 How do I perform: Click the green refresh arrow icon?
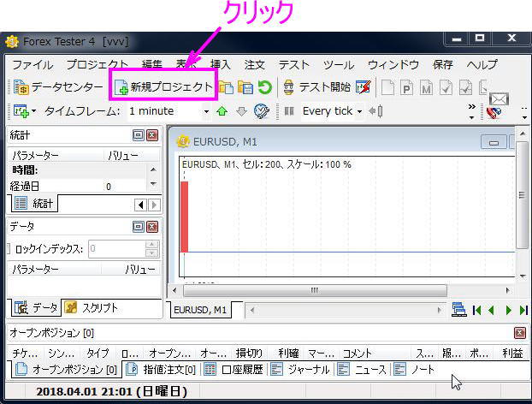coord(264,87)
